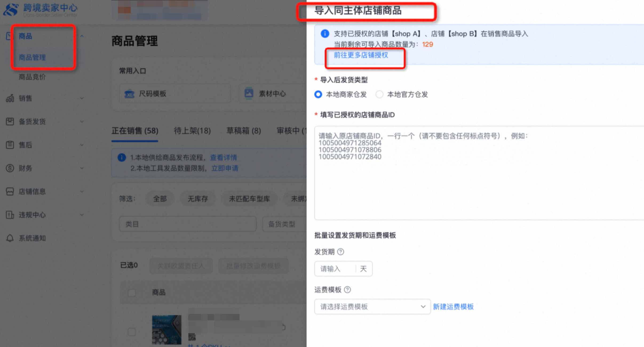Viewport: 644px width, 347px height.
Task: Open the 草稿箱 (8) tab
Action: pyautogui.click(x=243, y=131)
